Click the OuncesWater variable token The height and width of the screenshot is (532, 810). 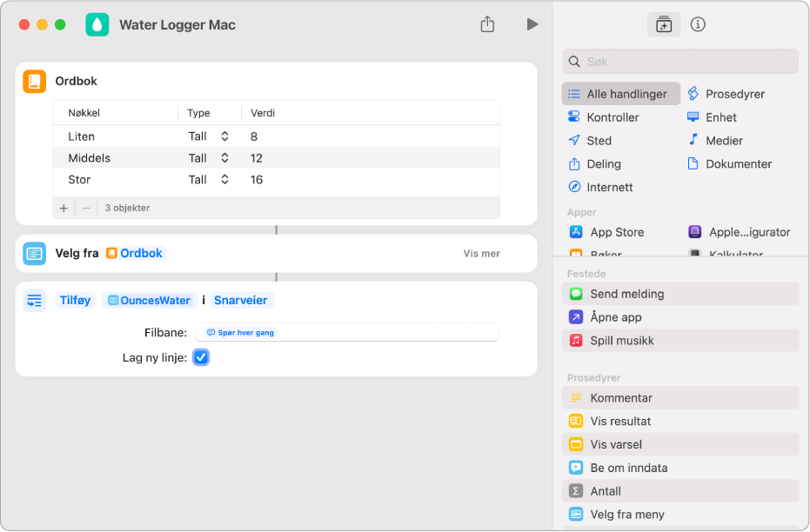[x=150, y=300]
